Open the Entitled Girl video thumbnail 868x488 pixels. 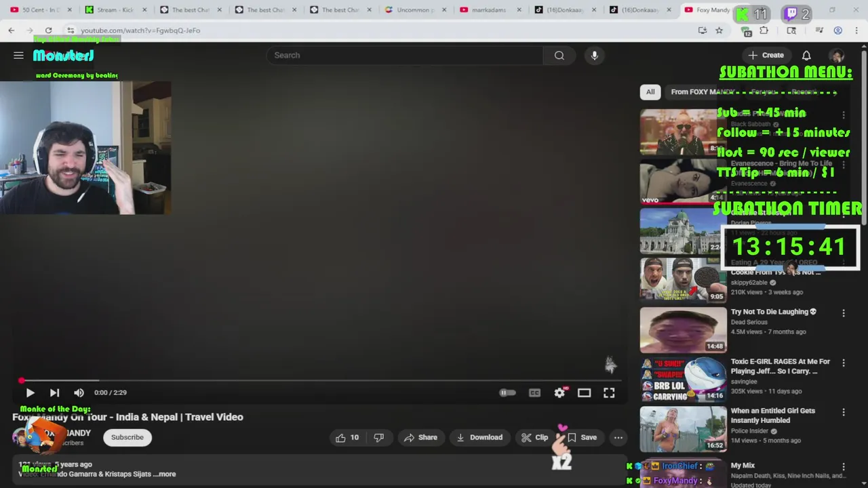(683, 429)
